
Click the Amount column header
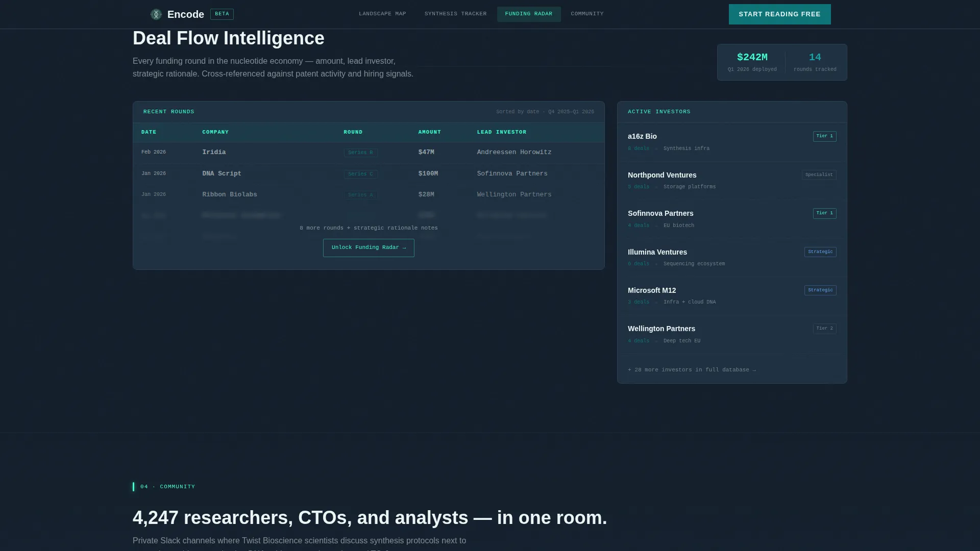430,132
